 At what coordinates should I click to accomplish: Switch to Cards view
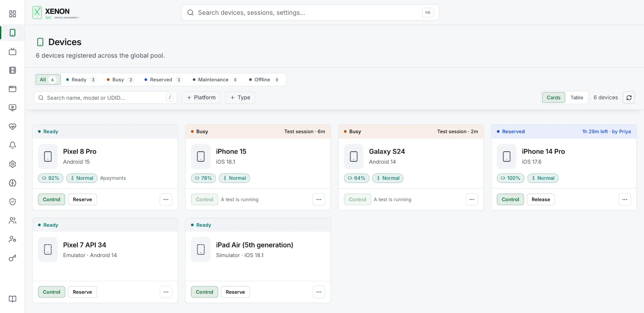pos(553,98)
